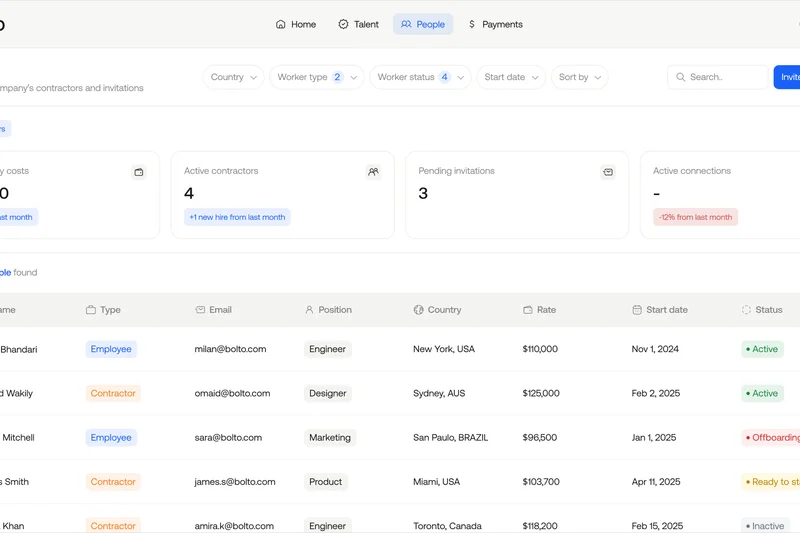Open the Sort by dropdown
This screenshot has width=800, height=533.
579,77
